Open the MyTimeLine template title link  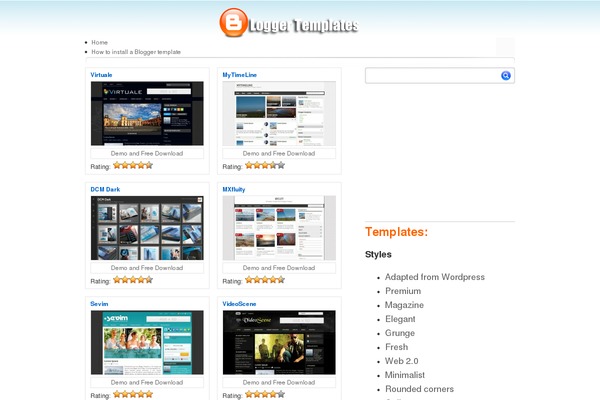[240, 75]
